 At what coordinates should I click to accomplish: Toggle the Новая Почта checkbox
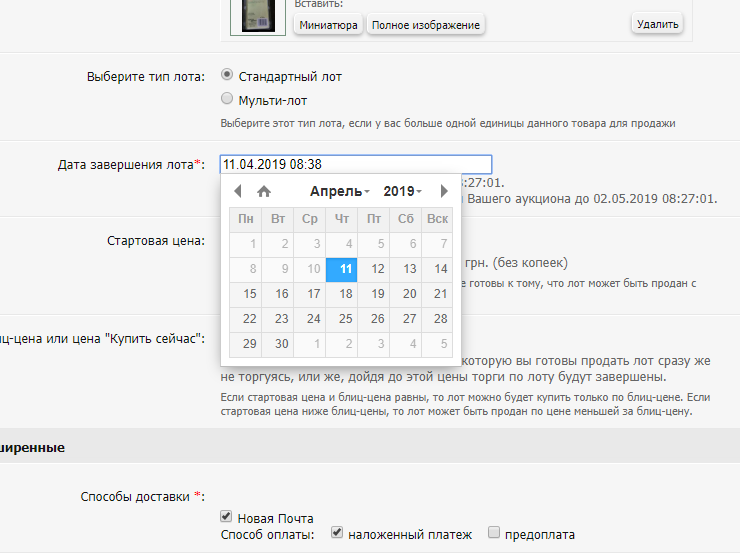[226, 517]
